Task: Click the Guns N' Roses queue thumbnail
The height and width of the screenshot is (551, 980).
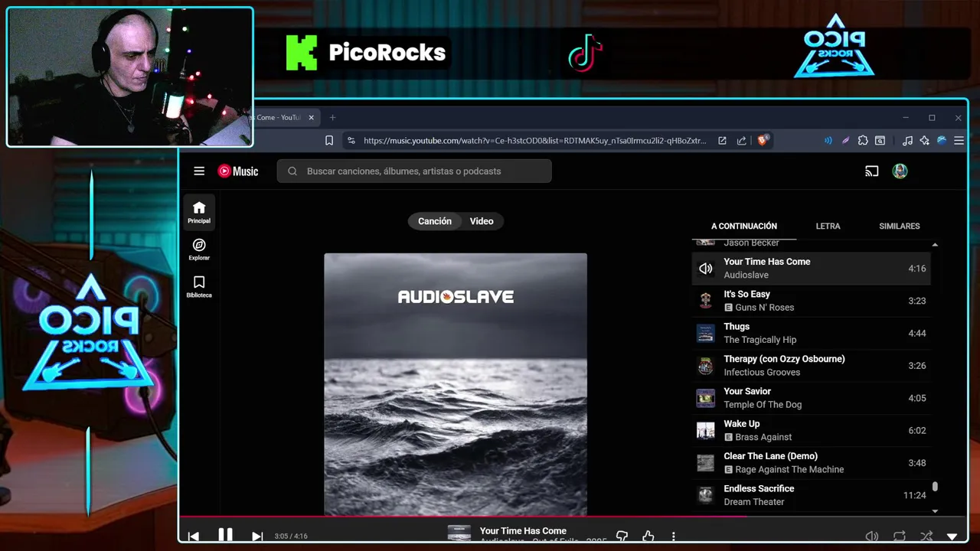Action: click(705, 301)
